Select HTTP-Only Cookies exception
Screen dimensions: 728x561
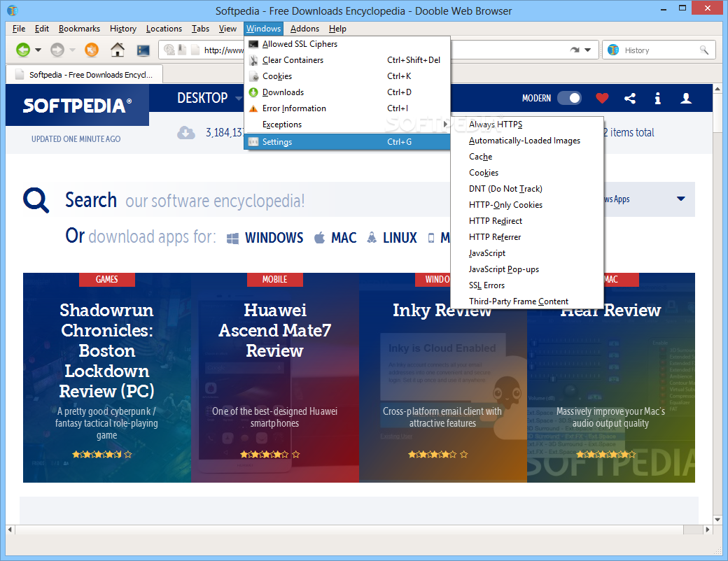point(527,205)
